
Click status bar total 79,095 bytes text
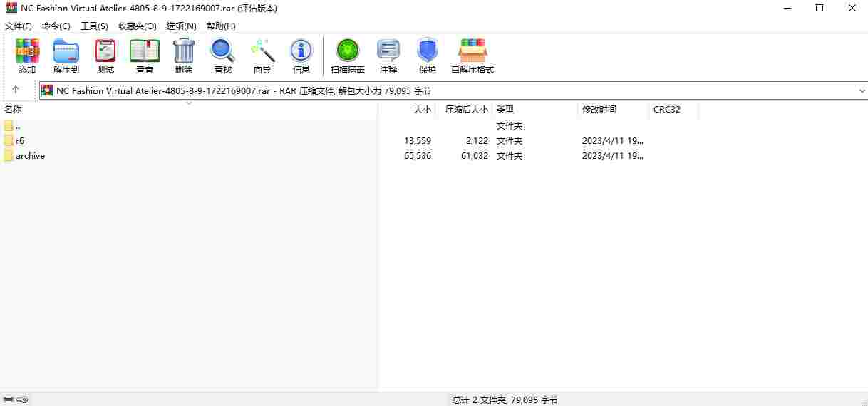(505, 400)
